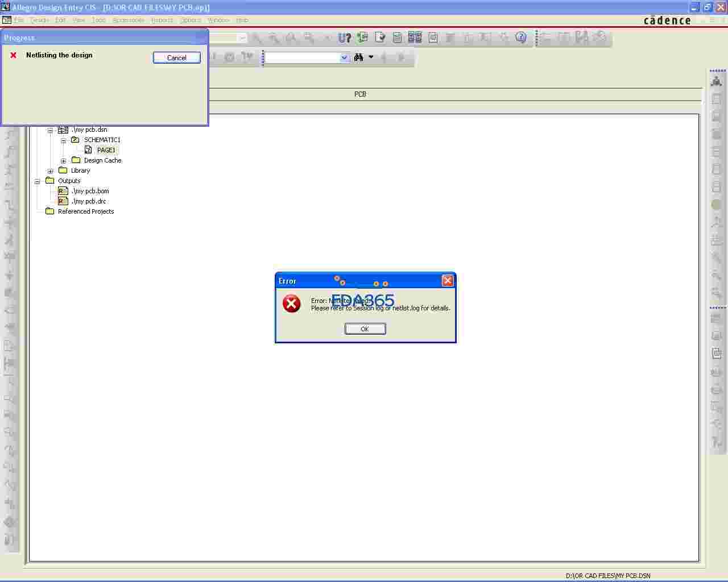The width and height of the screenshot is (728, 582).
Task: Click the Back Annotate toolbar icon
Action: (x=362, y=38)
